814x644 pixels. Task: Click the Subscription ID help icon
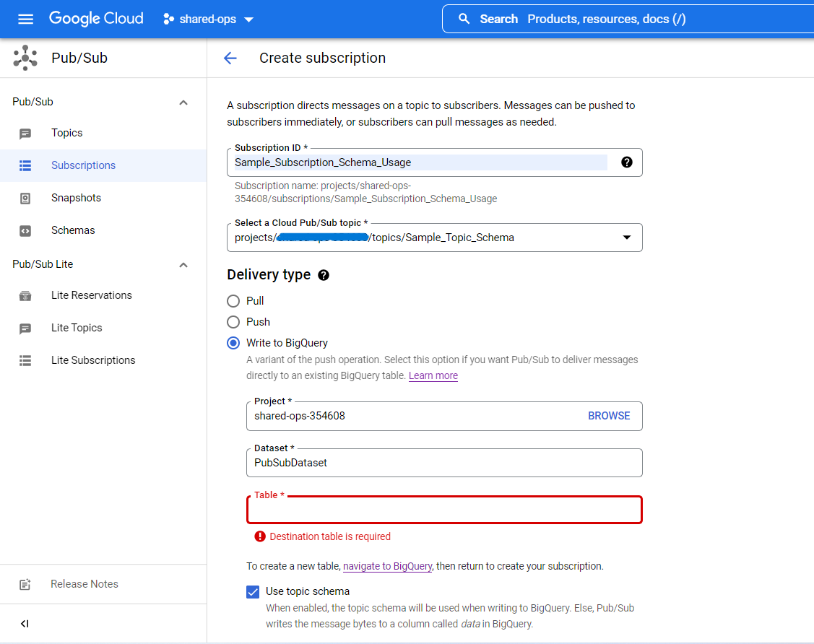(x=626, y=162)
